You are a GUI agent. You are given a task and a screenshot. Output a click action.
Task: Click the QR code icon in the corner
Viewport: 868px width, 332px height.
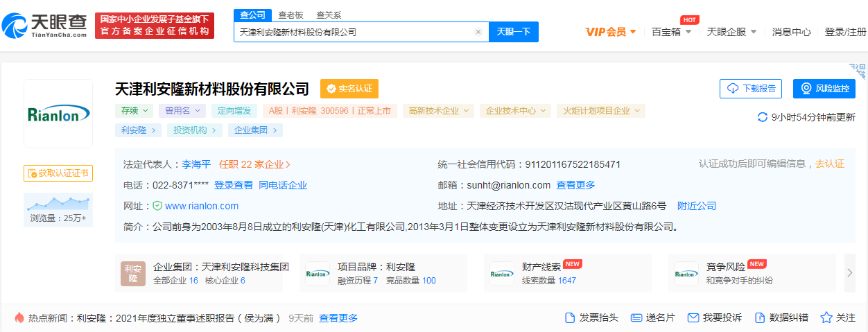(x=858, y=70)
